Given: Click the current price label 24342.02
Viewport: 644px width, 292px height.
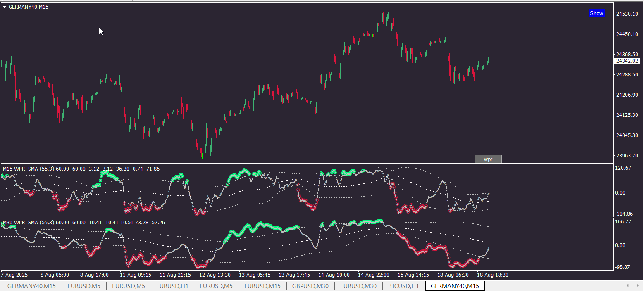Looking at the screenshot, I should click(627, 61).
